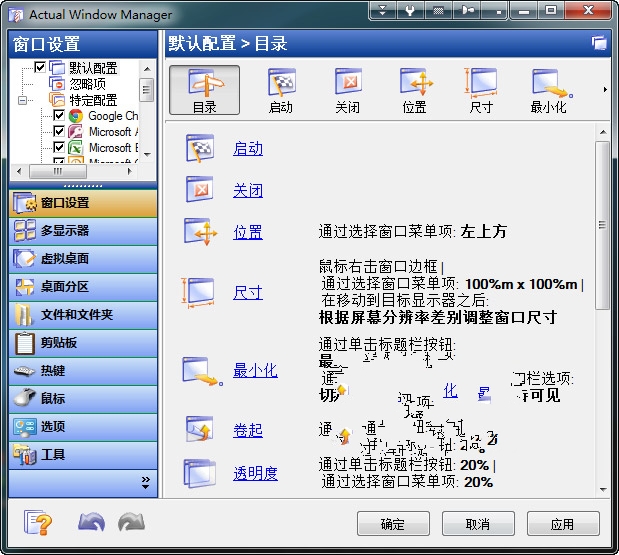The image size is (619, 555).
Task: Click the move arrows icon beside 位置 link
Action: [201, 231]
